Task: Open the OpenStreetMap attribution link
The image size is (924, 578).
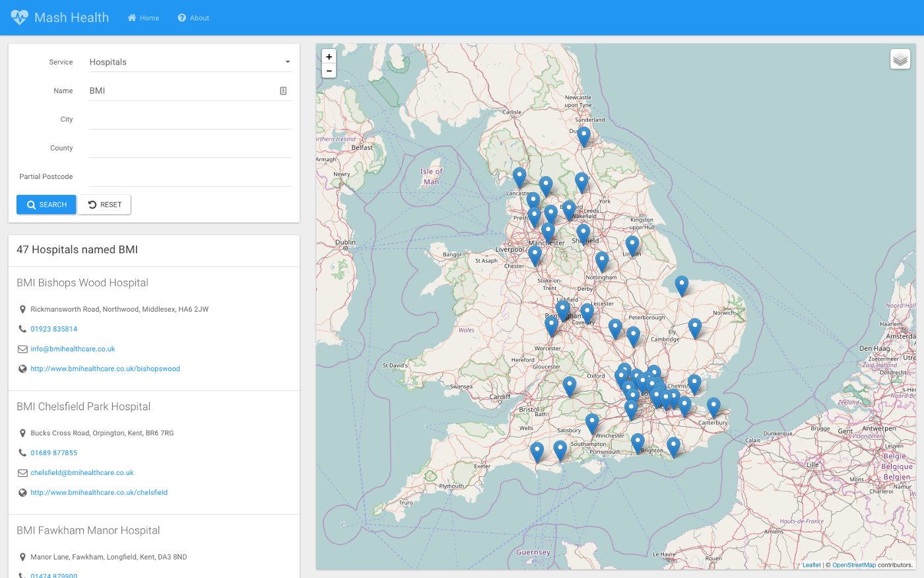Action: pos(853,565)
